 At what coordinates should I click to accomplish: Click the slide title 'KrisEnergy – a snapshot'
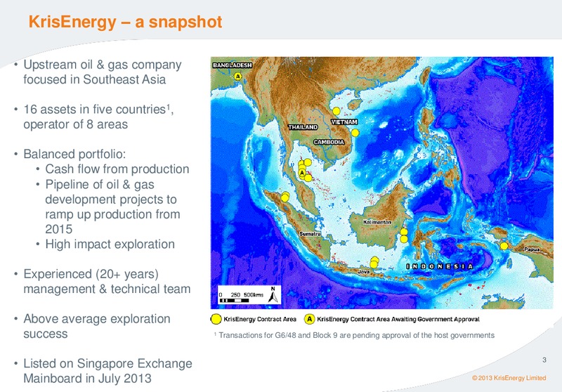click(126, 22)
